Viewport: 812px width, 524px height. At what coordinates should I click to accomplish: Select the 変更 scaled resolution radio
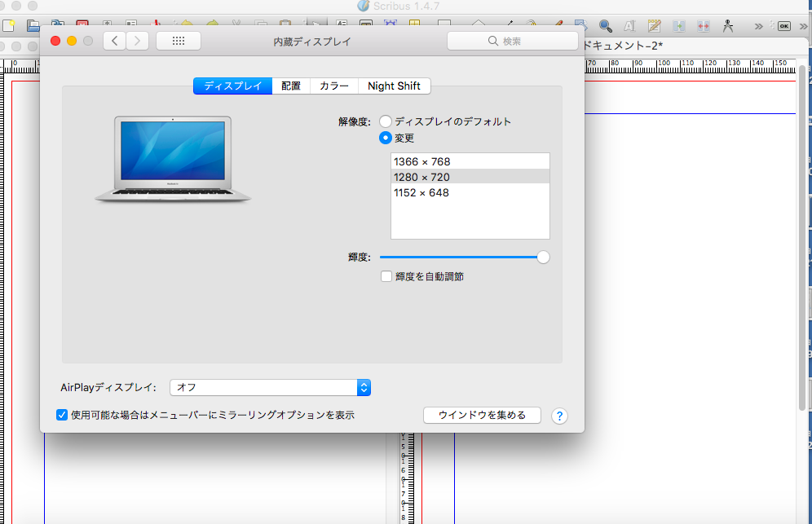[x=386, y=139]
